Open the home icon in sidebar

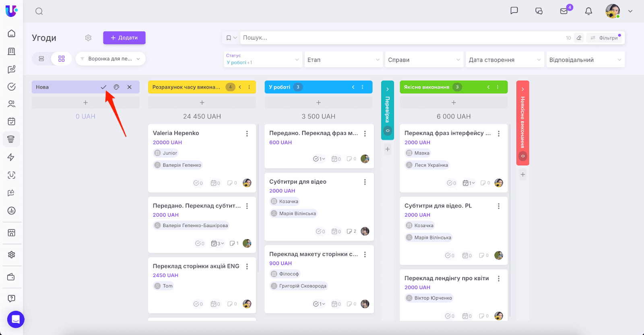[x=12, y=33]
